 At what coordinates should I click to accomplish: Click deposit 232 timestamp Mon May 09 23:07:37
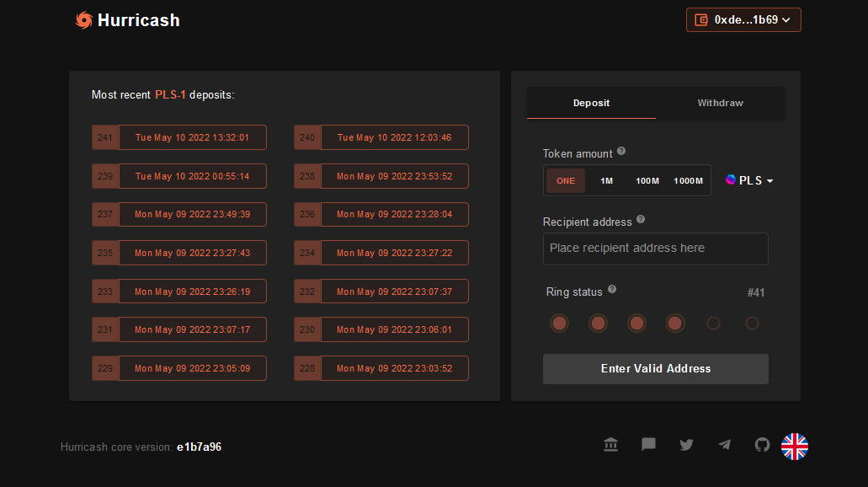(x=395, y=292)
